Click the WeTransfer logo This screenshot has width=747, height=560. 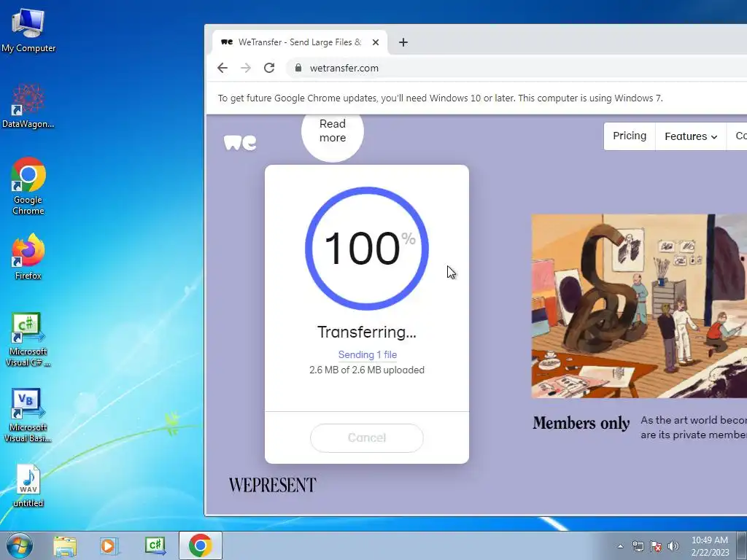pyautogui.click(x=240, y=142)
